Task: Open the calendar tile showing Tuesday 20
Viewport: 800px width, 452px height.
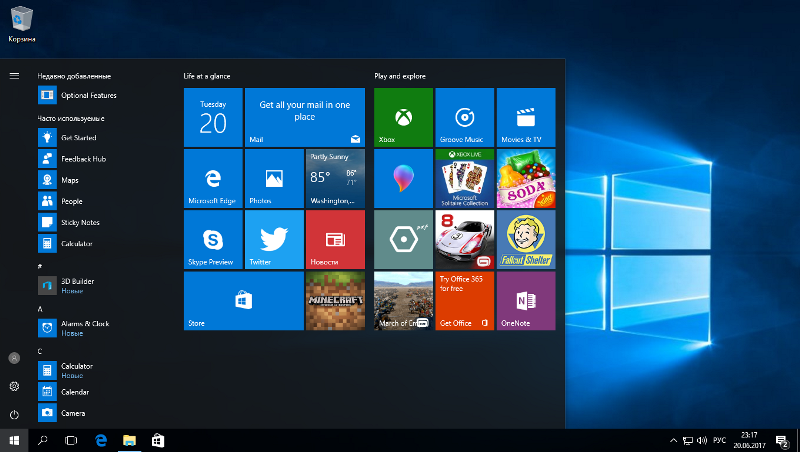Action: [x=213, y=117]
